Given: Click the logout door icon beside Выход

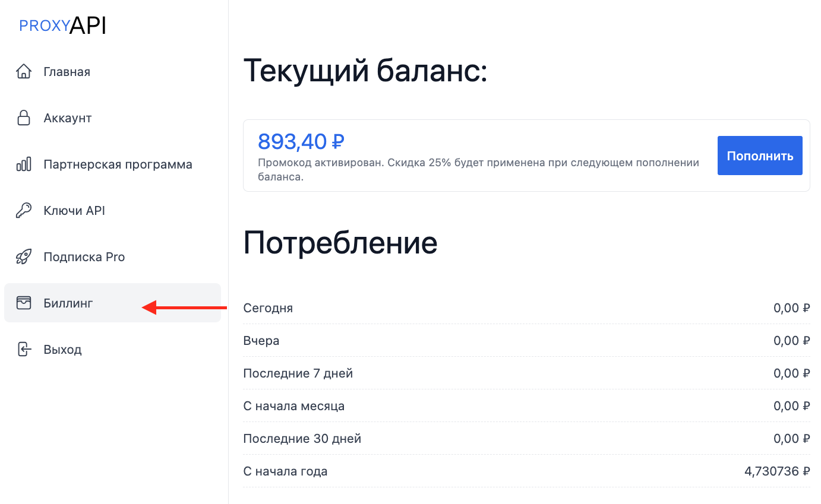Looking at the screenshot, I should [x=23, y=350].
